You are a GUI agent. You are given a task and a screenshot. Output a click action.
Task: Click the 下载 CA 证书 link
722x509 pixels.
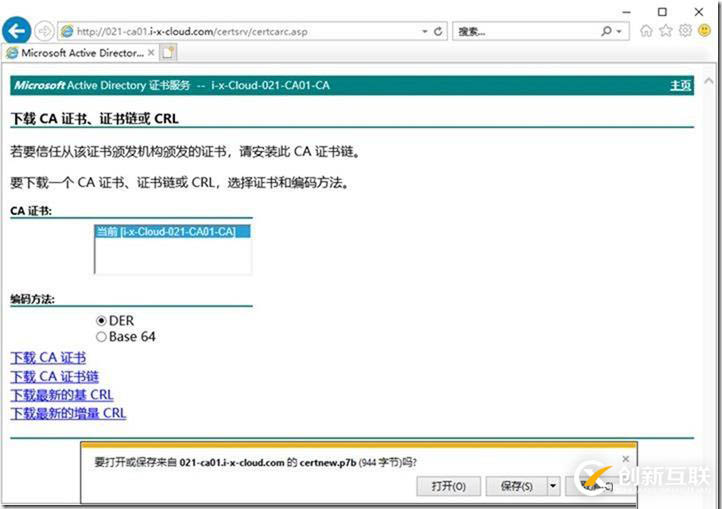[x=48, y=358]
